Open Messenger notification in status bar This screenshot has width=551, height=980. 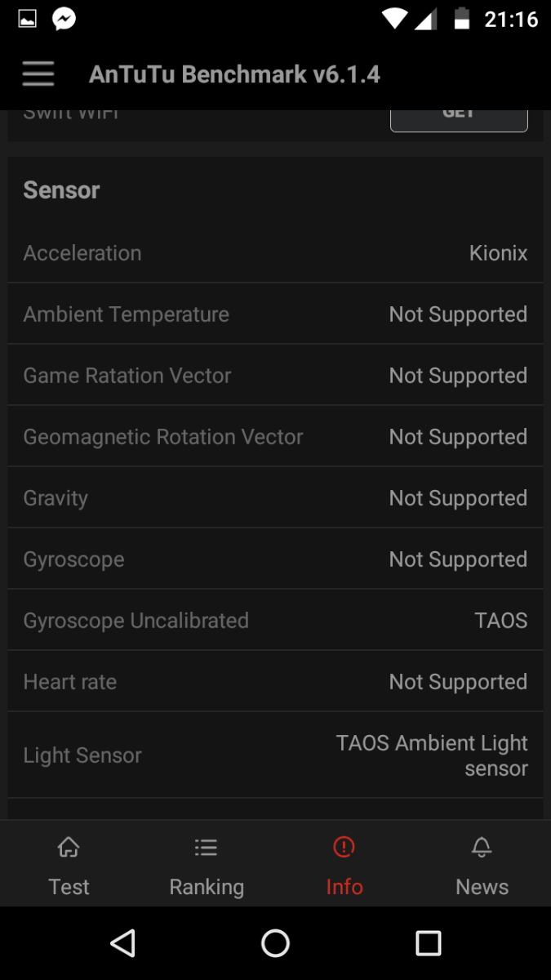click(64, 19)
